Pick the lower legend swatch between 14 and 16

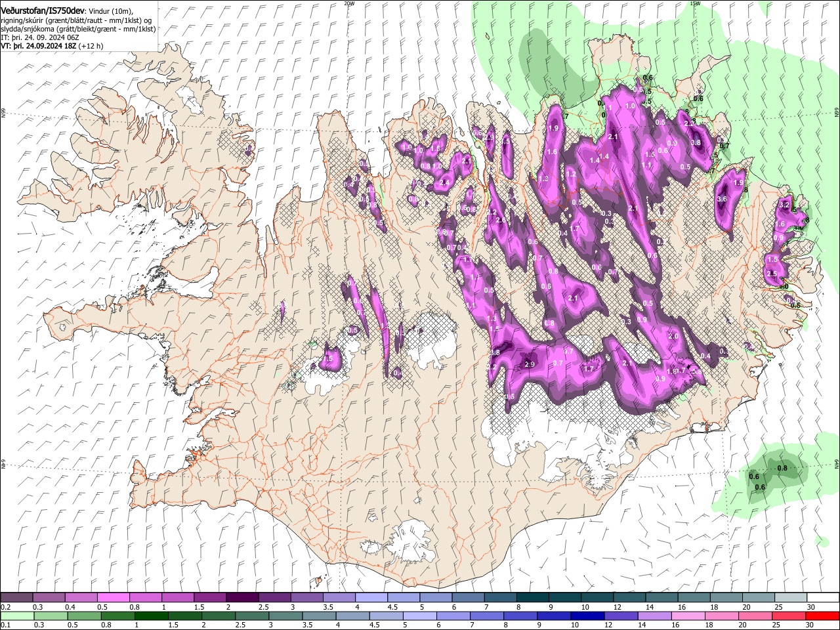pyautogui.click(x=655, y=616)
